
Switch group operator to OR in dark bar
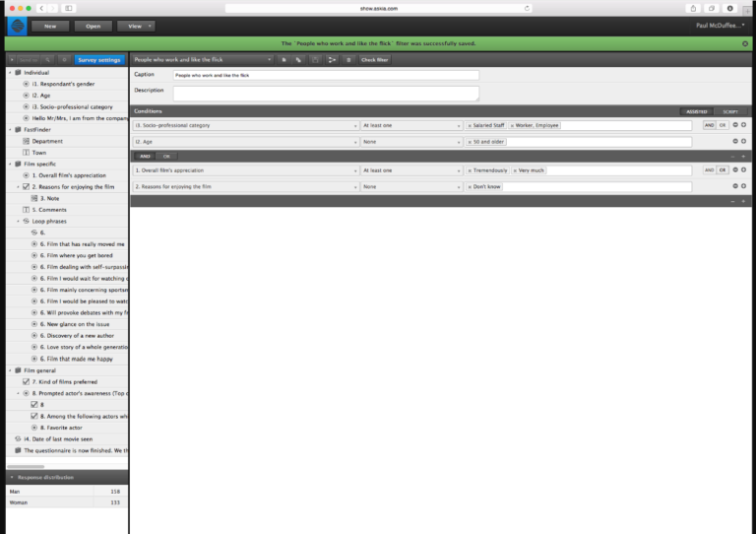(166, 157)
